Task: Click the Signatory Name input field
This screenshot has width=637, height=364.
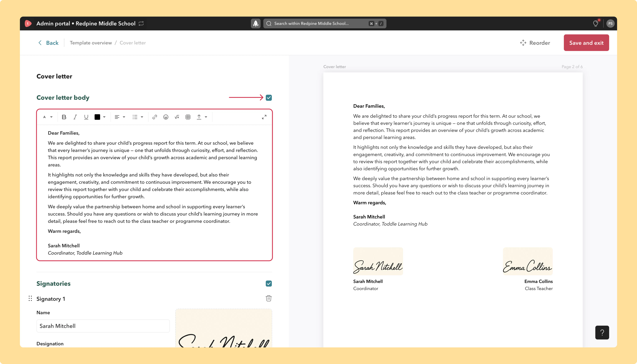Action: (103, 326)
